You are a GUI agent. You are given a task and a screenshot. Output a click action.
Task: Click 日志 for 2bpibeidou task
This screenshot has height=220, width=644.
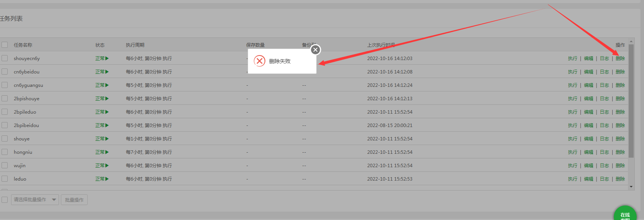(x=604, y=125)
